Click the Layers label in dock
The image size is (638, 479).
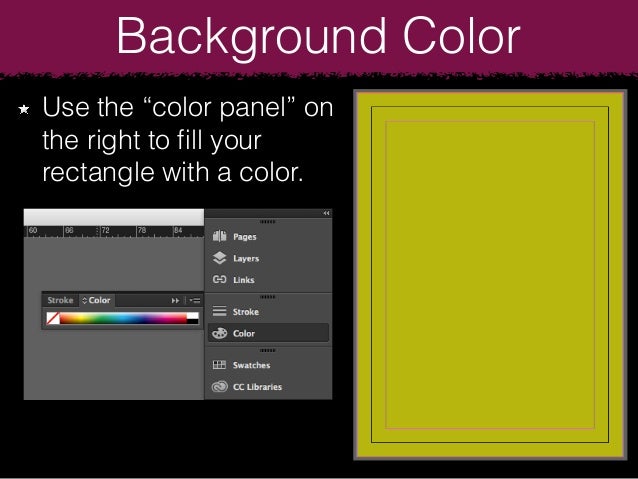tap(246, 258)
